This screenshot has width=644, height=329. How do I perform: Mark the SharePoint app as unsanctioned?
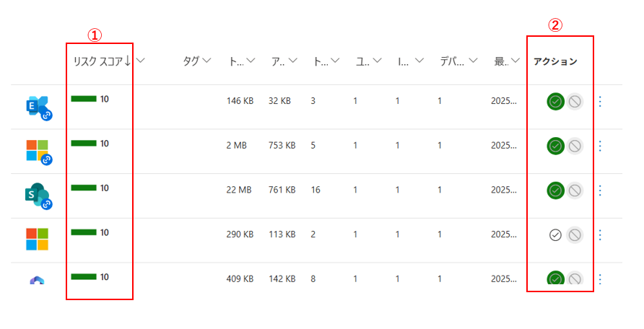[575, 190]
